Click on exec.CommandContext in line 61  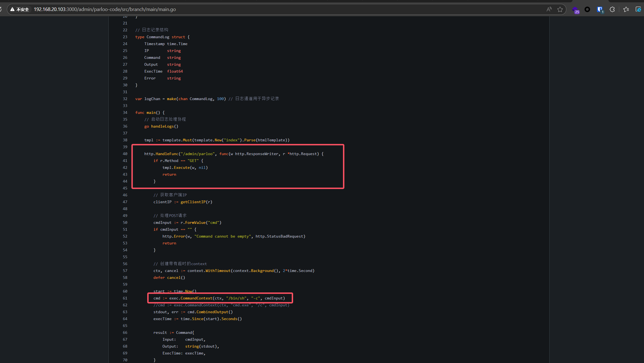point(191,298)
